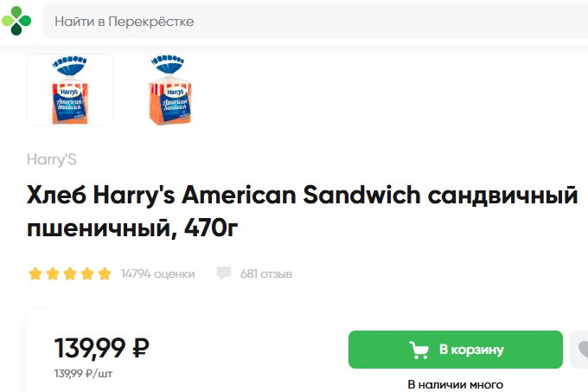The height and width of the screenshot is (392, 588).
Task: Click the '139,99 ₽/шт' unit price text
Action: (83, 374)
